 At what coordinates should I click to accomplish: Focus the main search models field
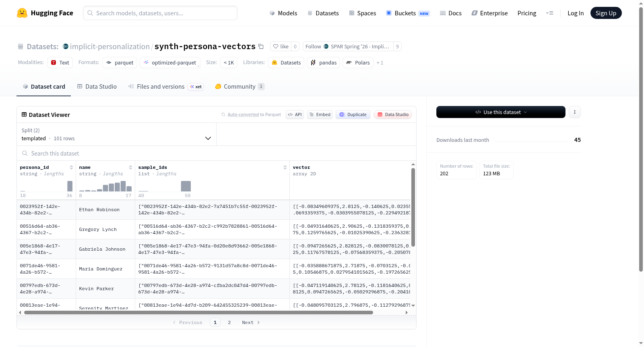pos(160,13)
